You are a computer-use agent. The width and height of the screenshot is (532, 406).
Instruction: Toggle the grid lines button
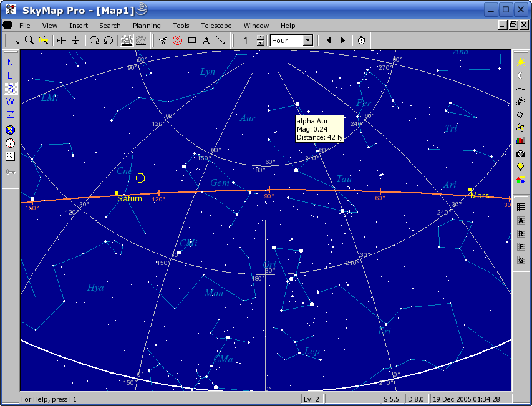click(521, 207)
